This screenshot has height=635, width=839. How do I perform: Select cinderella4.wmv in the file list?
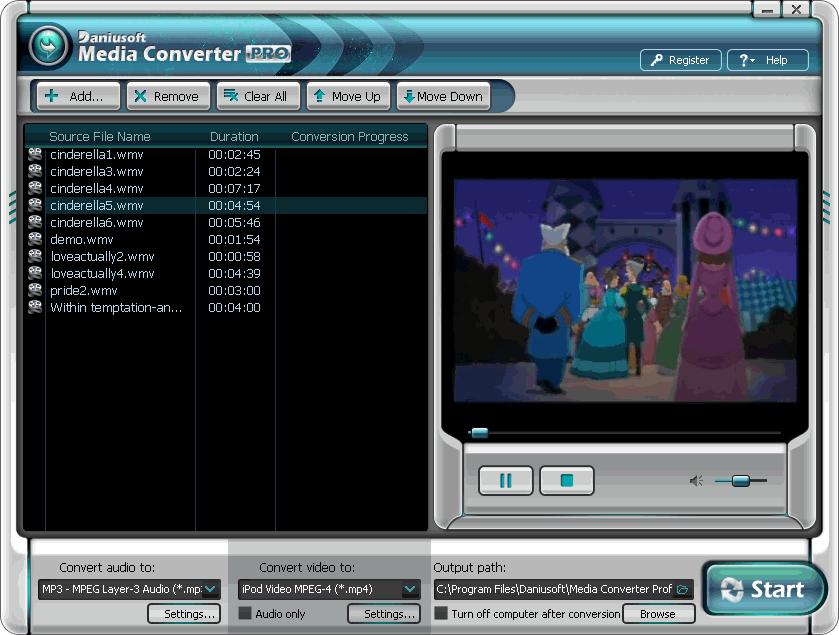click(226, 188)
